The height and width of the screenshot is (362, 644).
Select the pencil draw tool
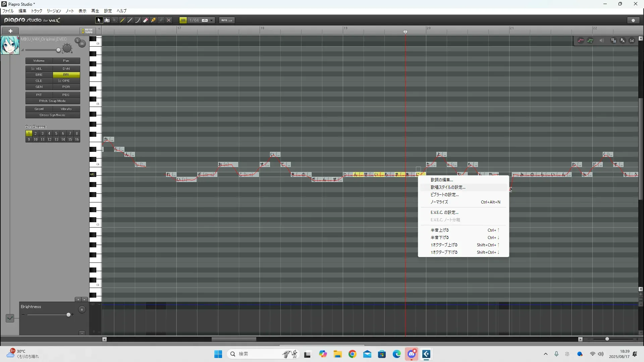point(122,20)
